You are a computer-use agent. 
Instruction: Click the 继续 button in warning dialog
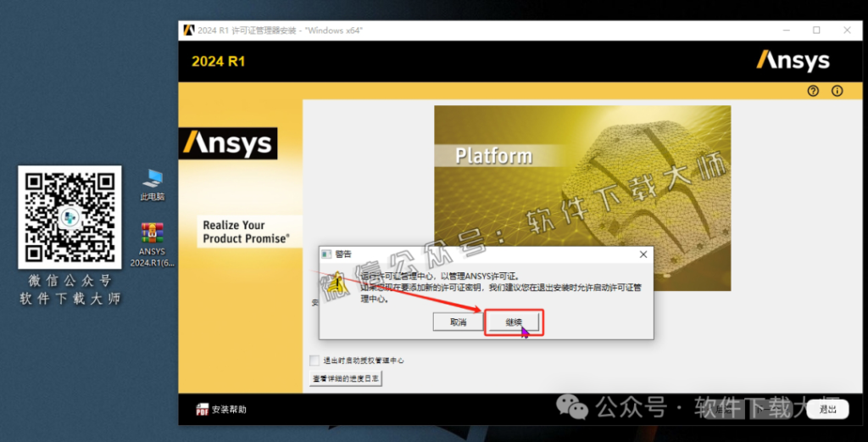click(514, 322)
